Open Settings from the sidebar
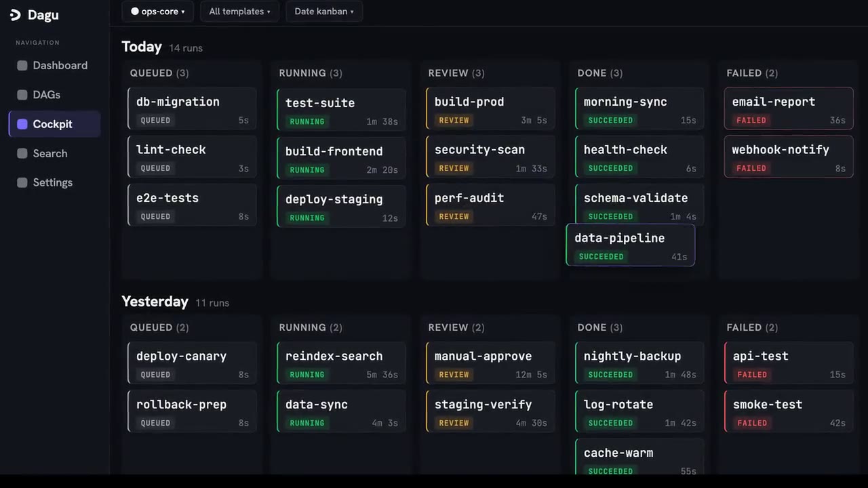868x488 pixels. click(55, 182)
